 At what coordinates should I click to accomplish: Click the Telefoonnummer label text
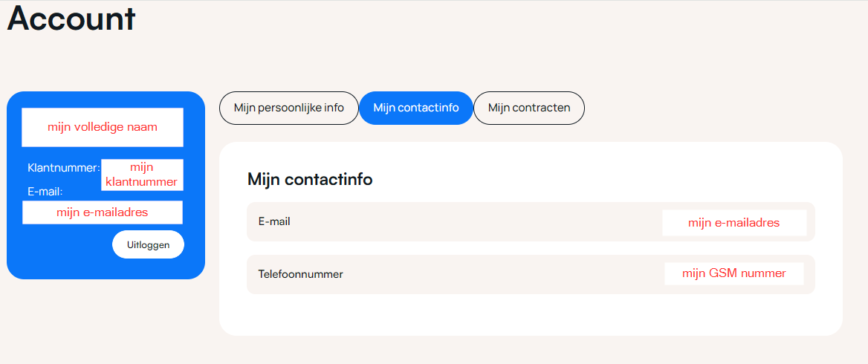click(x=300, y=274)
